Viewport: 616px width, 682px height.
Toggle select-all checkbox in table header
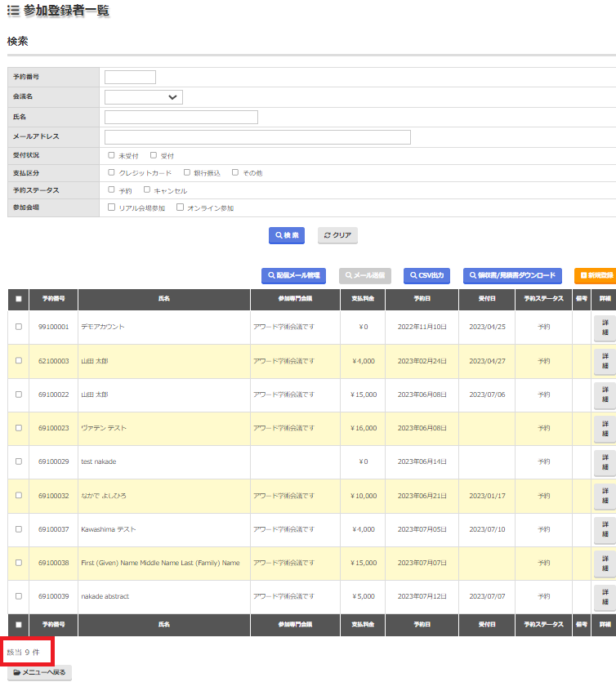click(x=19, y=299)
